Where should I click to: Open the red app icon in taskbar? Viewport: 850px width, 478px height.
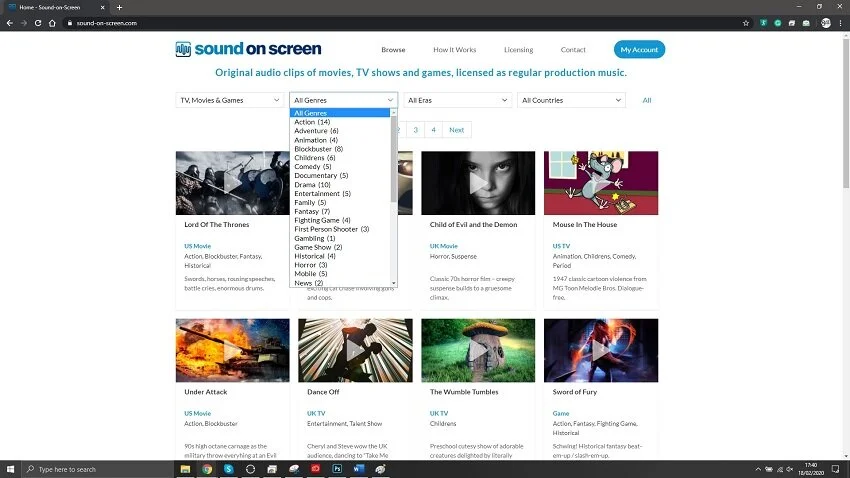[x=315, y=469]
